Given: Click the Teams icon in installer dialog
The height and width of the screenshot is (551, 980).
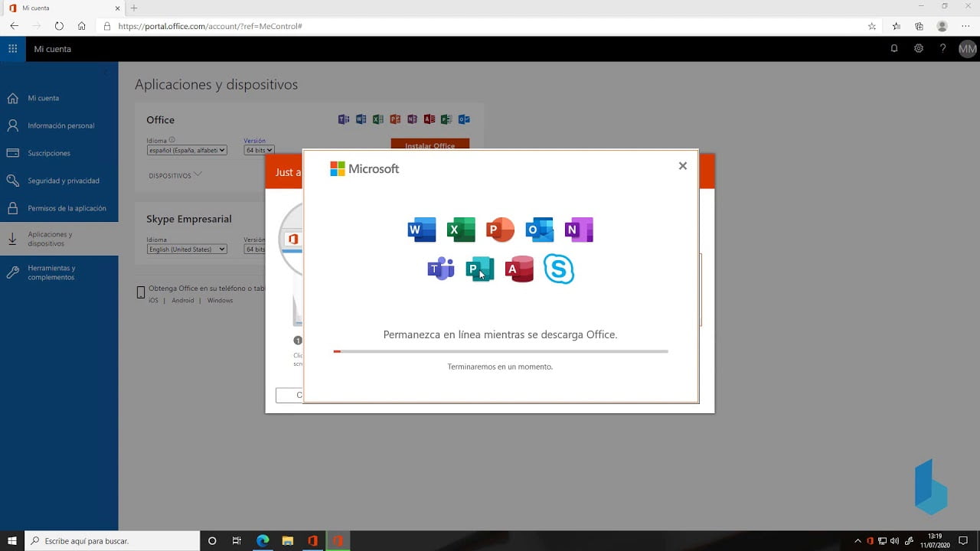Looking at the screenshot, I should [441, 269].
